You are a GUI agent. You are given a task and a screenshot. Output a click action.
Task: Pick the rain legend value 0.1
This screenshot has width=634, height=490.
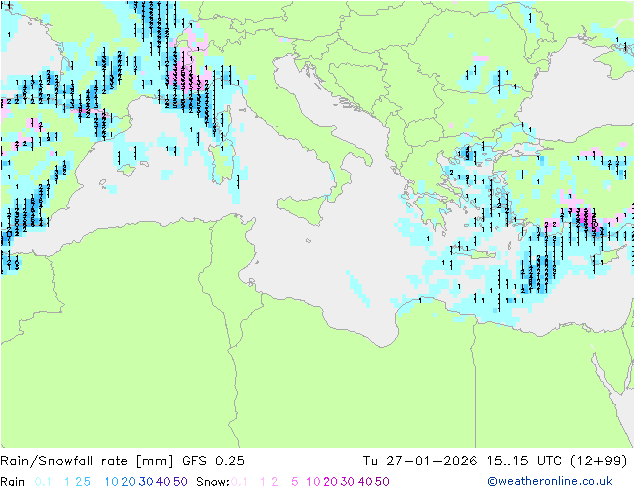[43, 482]
